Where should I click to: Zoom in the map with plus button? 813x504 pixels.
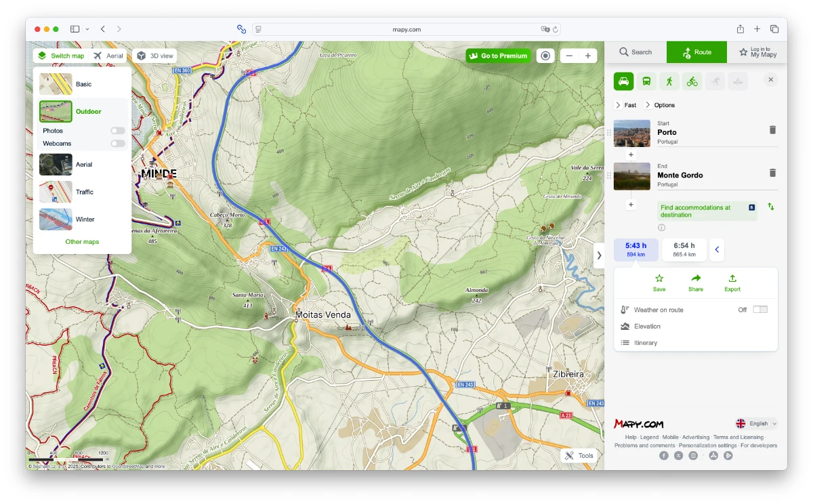587,56
